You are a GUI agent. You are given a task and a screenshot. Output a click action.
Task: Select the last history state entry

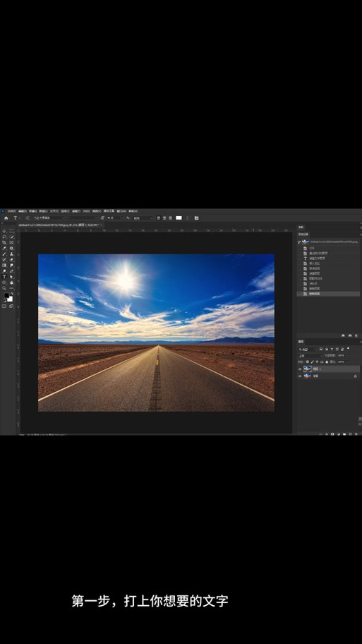328,294
